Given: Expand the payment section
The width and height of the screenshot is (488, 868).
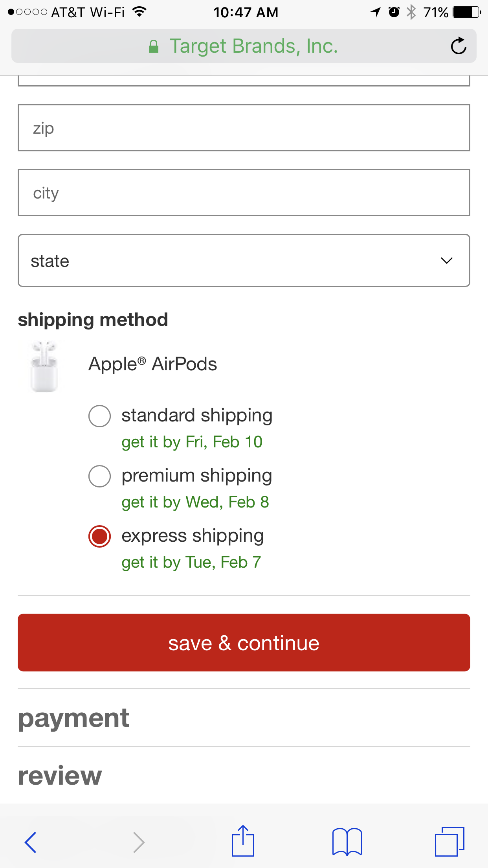Looking at the screenshot, I should point(74,718).
